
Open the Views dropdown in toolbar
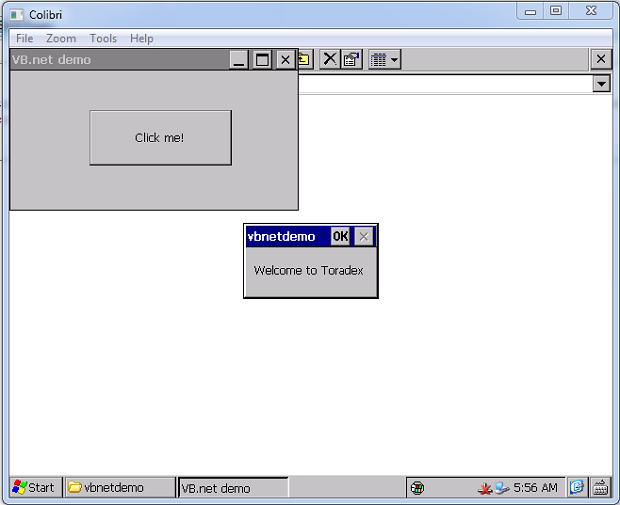[x=385, y=60]
